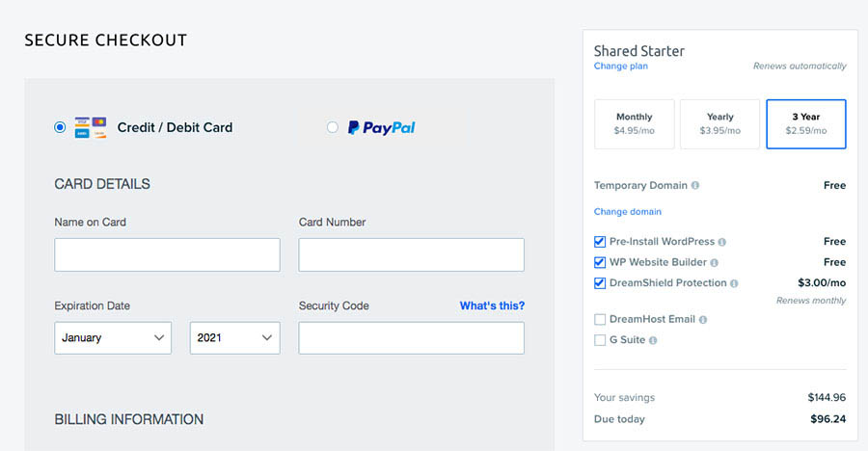Click the Temporary Domain label
The height and width of the screenshot is (451, 868).
coord(640,185)
